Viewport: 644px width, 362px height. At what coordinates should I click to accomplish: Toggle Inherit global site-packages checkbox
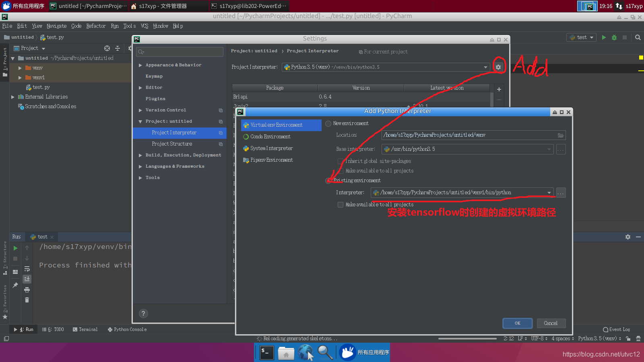341,161
